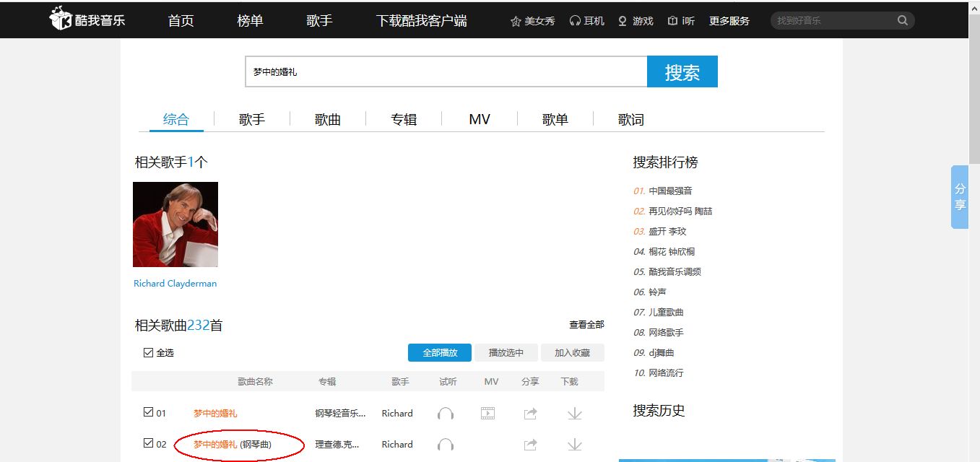Switch to the 歌词 results tab
This screenshot has width=980, height=462.
pos(631,119)
